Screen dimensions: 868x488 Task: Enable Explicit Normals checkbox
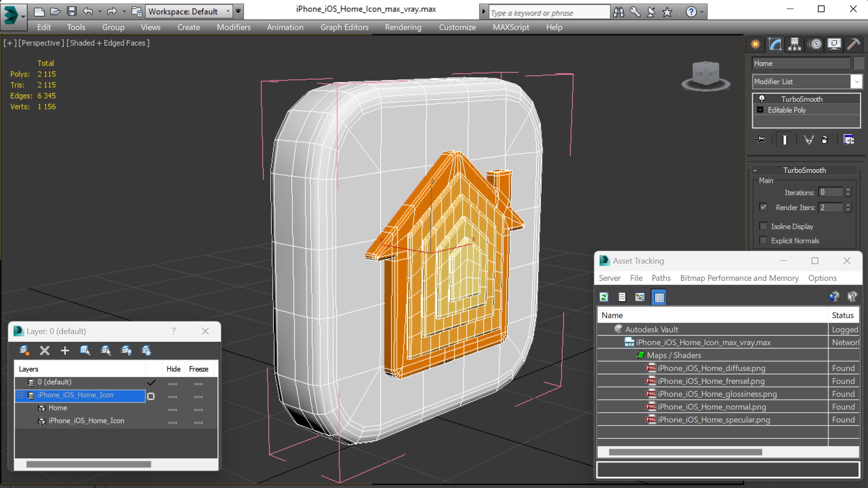pos(763,241)
